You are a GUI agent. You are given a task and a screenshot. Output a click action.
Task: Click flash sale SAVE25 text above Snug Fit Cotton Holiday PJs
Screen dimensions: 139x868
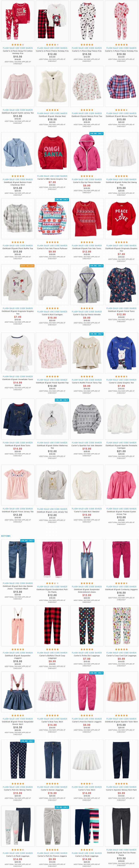point(17,48)
